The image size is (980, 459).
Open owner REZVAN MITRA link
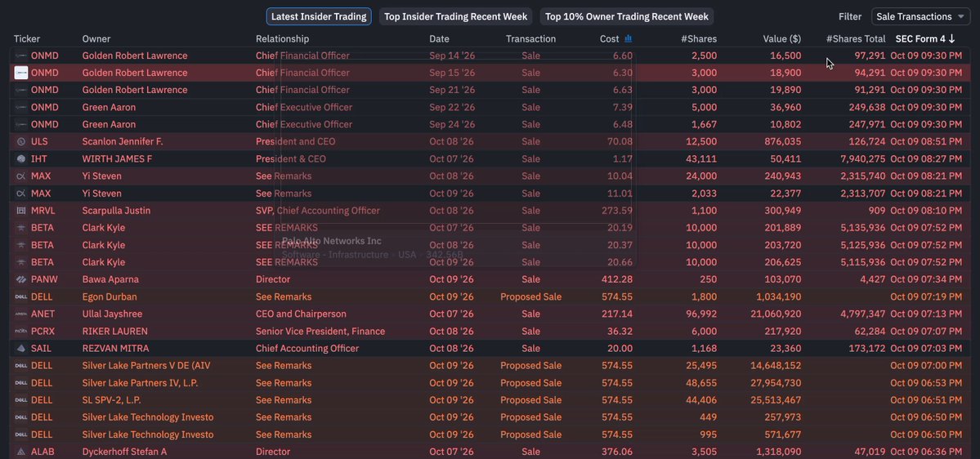(x=115, y=348)
